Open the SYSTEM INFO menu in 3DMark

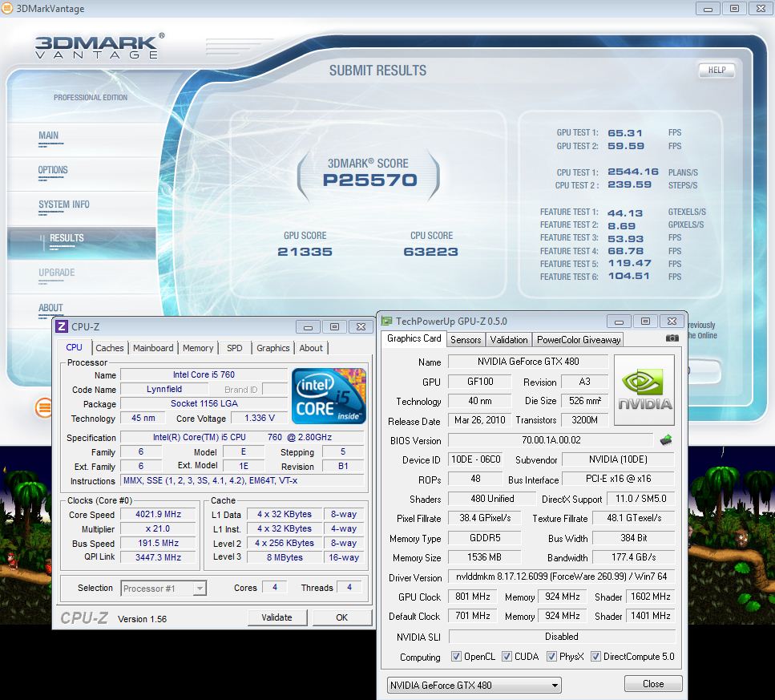(x=64, y=204)
